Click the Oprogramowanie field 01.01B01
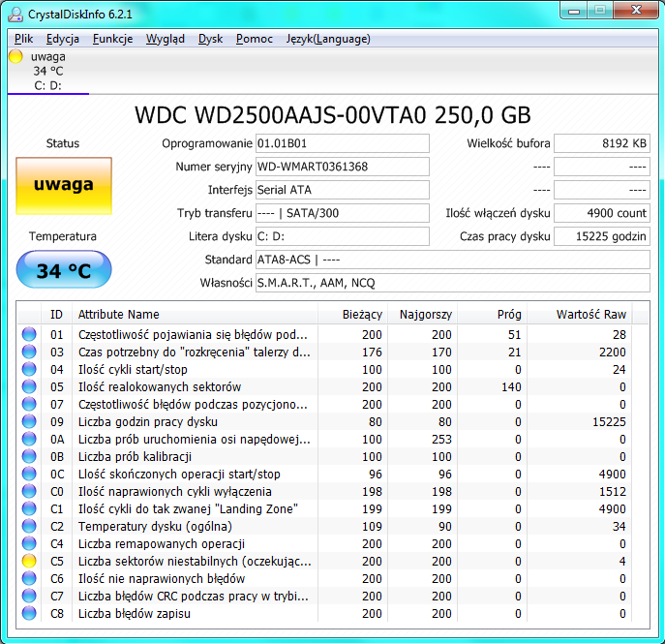 coord(343,143)
